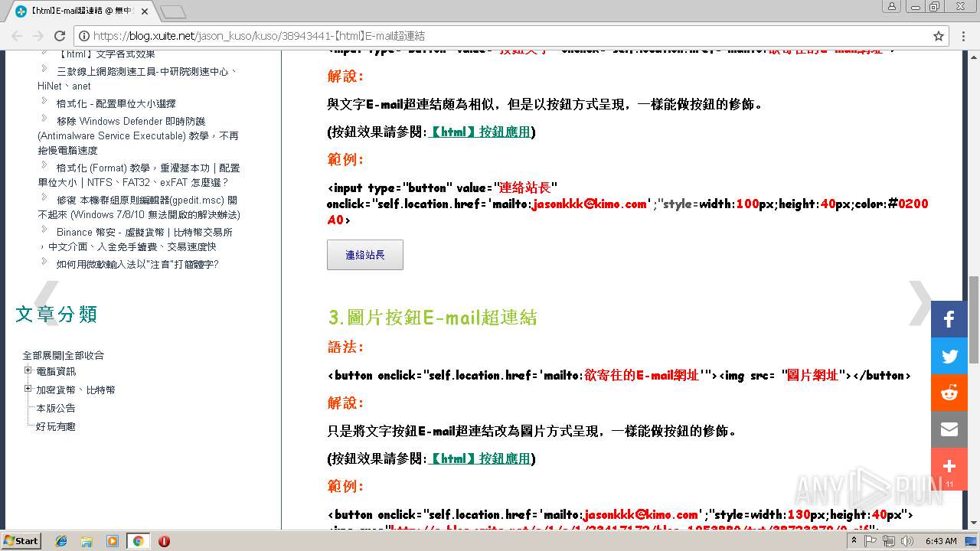Expand the 加密貨幣、比特幣 category
Image resolution: width=980 pixels, height=551 pixels.
[x=28, y=389]
